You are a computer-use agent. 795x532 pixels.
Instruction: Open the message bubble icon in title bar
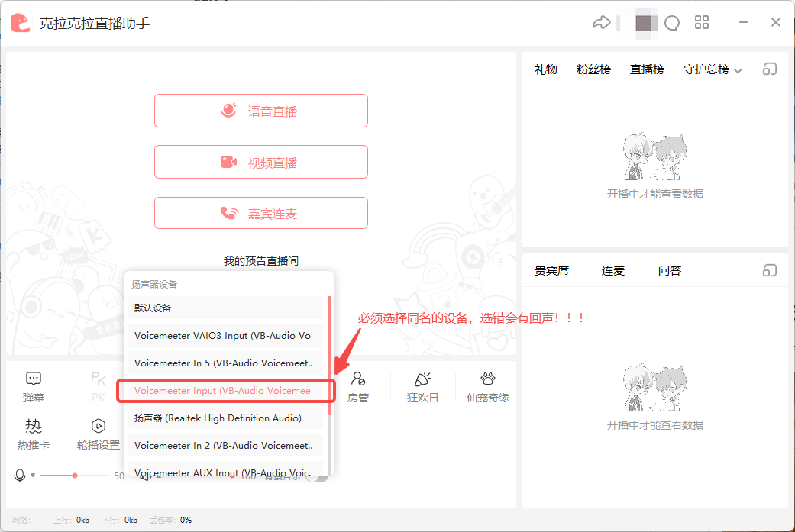point(672,23)
